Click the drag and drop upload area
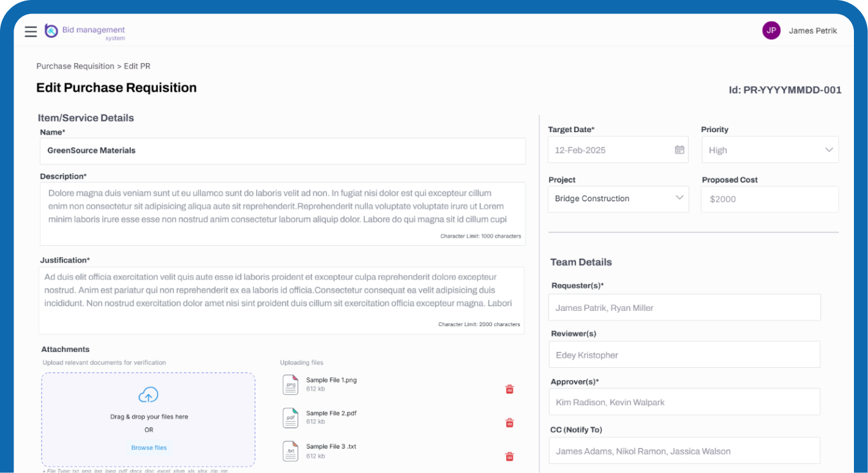Screen dimensions: 868x473 click(148, 419)
